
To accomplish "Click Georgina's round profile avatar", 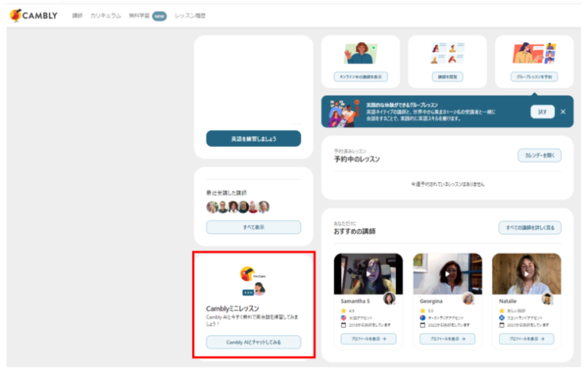I will coord(468,299).
